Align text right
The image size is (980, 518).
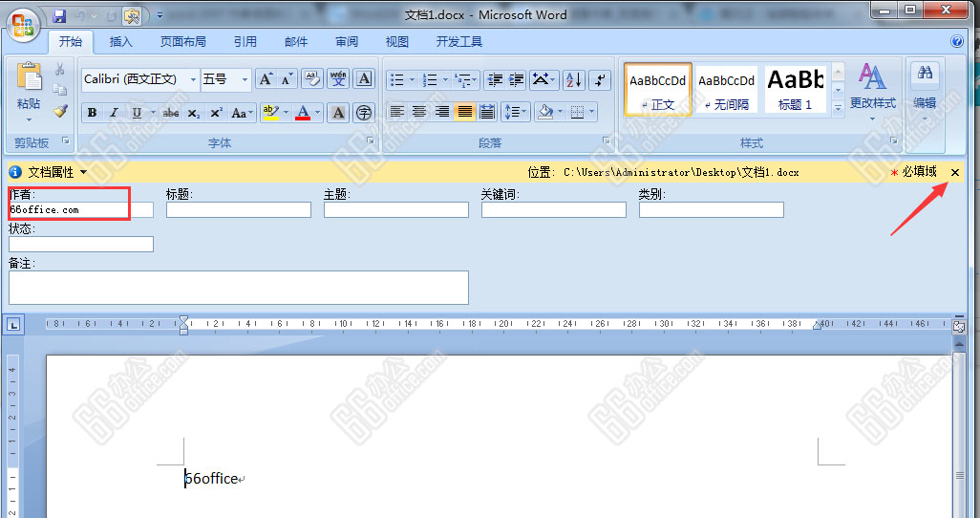(442, 113)
